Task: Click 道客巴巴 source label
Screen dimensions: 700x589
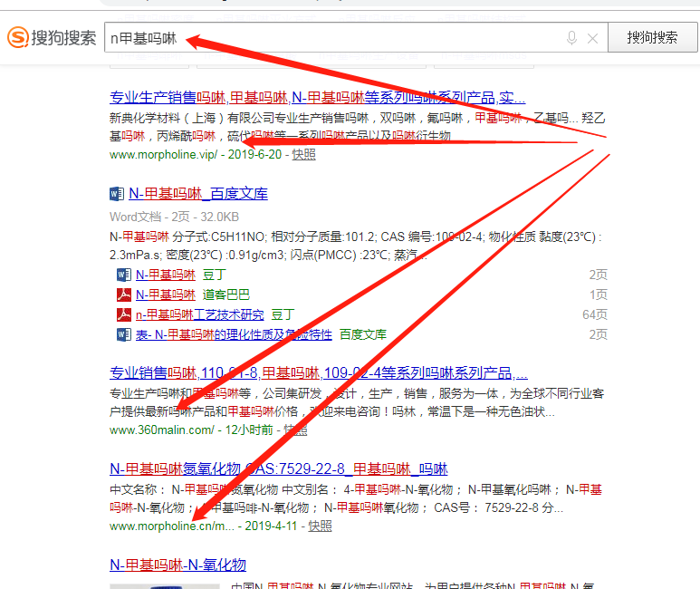Action: 226,294
